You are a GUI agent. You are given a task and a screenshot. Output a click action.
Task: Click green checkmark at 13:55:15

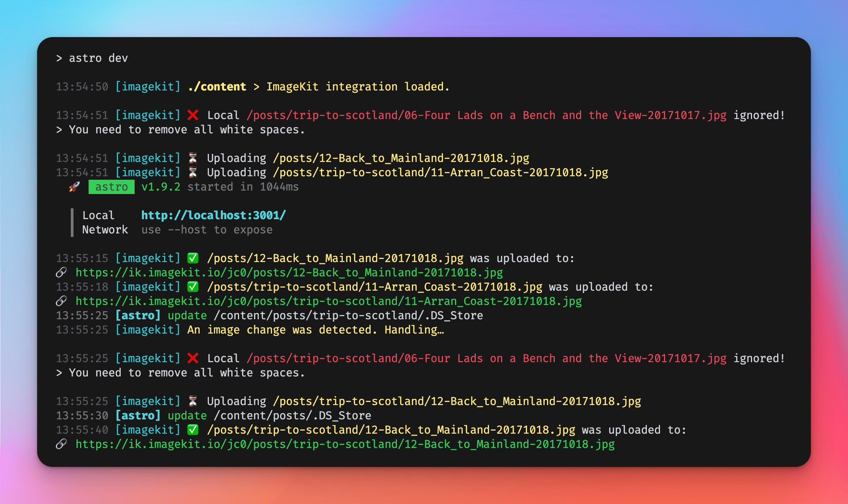(x=193, y=258)
